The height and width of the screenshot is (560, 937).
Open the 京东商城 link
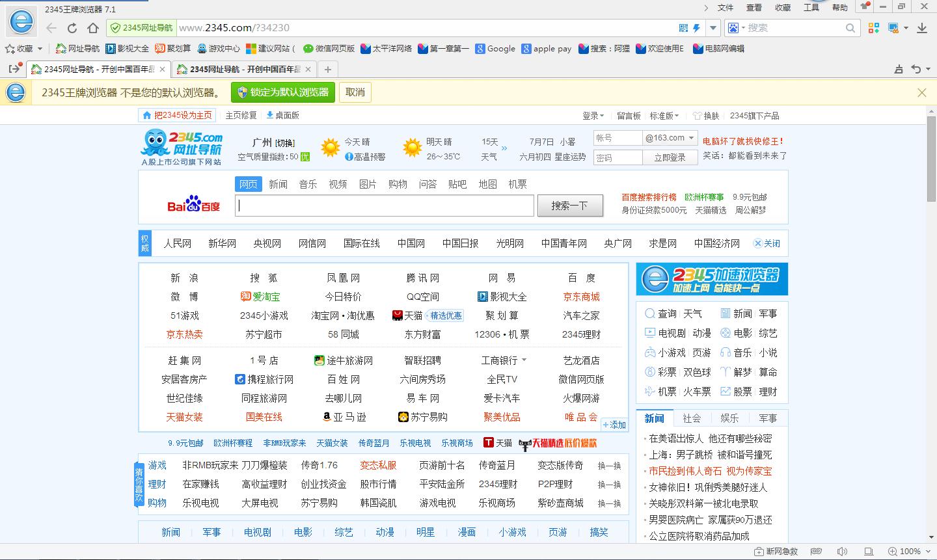tap(581, 297)
